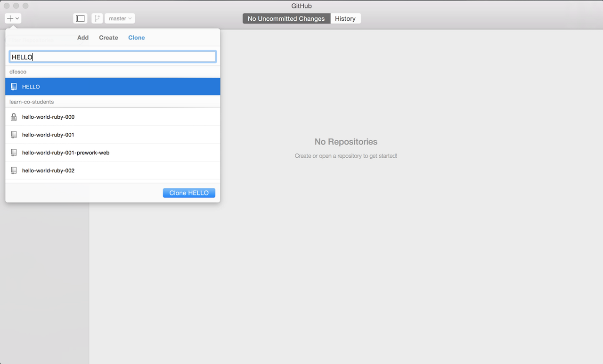This screenshot has height=364, width=603.
Task: Select the hello-world-ruby-000 repository row
Action: pos(113,117)
